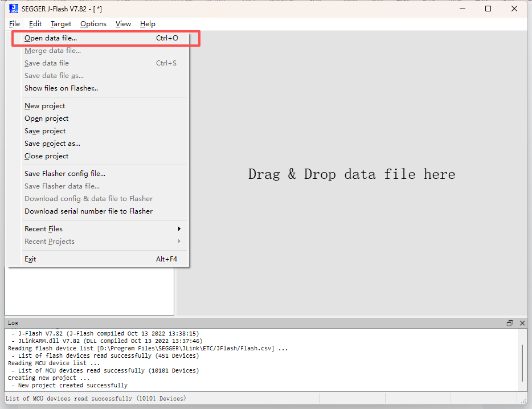Open the Target menu

[x=61, y=24]
